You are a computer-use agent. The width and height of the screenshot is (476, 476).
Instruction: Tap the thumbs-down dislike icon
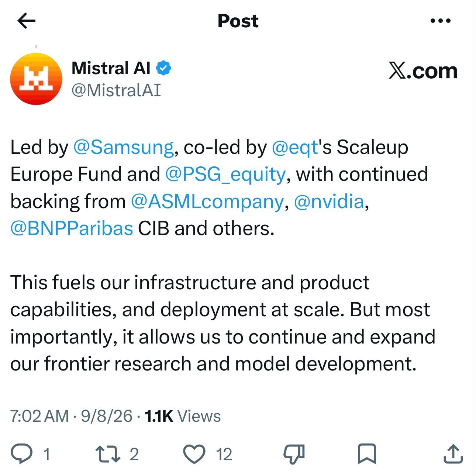point(294,454)
